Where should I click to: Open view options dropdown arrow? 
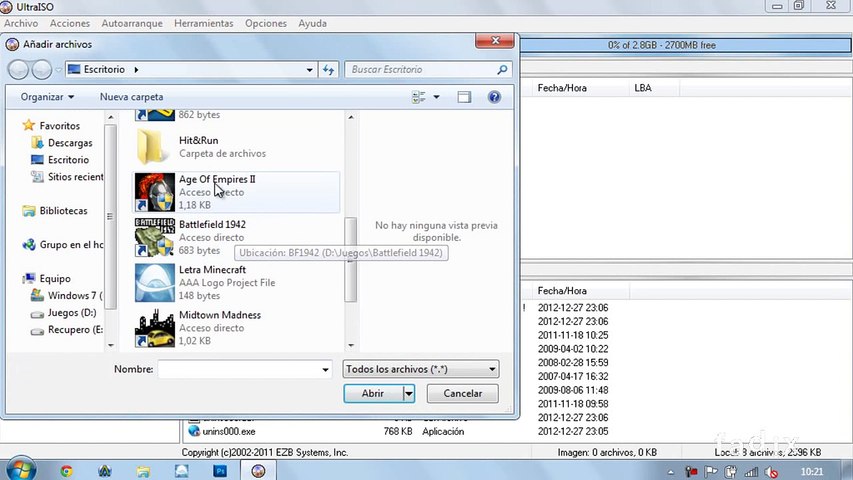(436, 97)
